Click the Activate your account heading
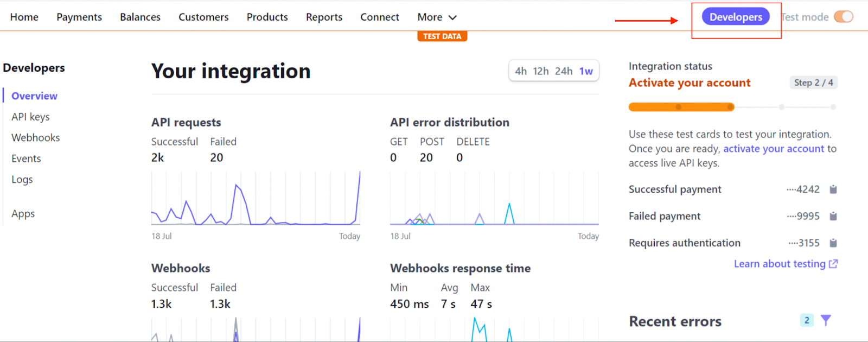Image resolution: width=868 pixels, height=342 pixels. coord(690,83)
